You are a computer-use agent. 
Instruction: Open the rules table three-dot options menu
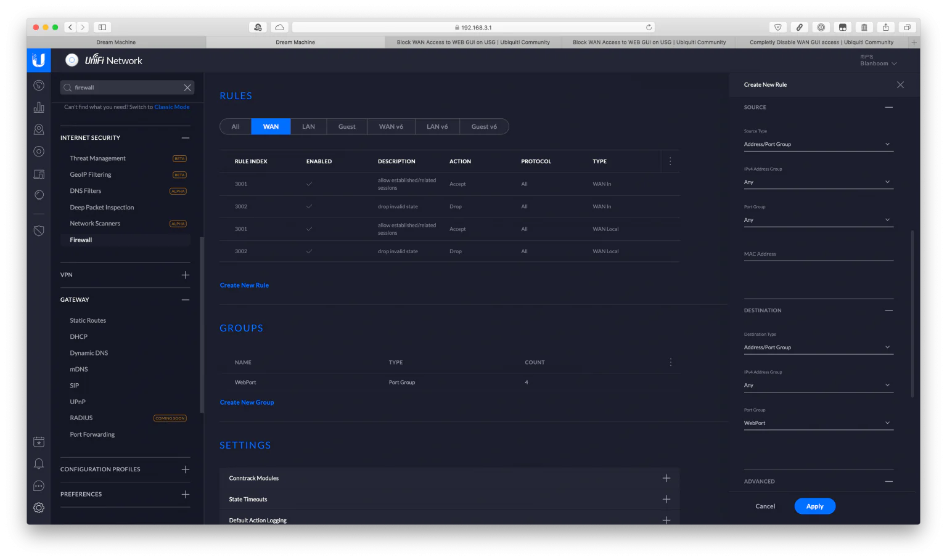(x=670, y=161)
